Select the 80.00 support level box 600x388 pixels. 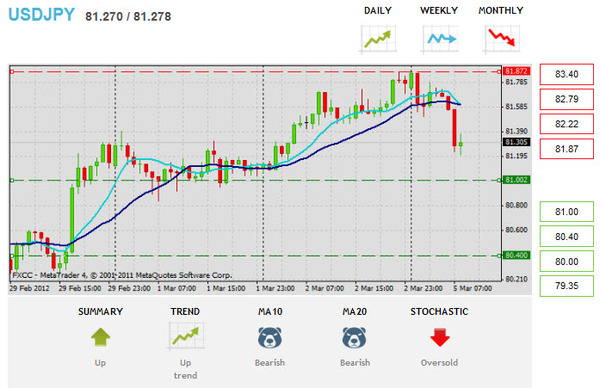tap(567, 261)
